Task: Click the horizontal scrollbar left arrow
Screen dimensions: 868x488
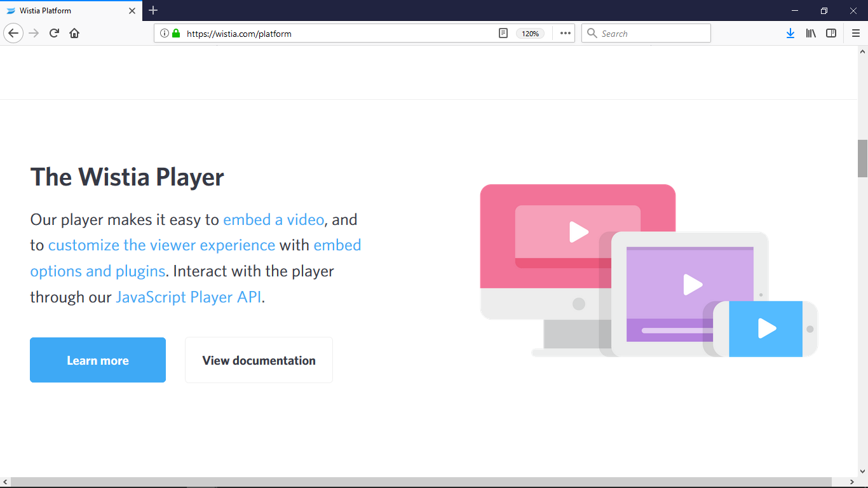Action: [5, 482]
